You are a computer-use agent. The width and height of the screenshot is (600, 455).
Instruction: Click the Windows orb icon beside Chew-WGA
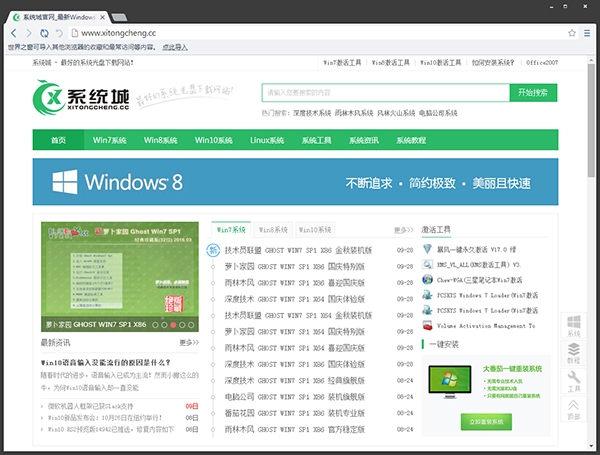tap(427, 280)
